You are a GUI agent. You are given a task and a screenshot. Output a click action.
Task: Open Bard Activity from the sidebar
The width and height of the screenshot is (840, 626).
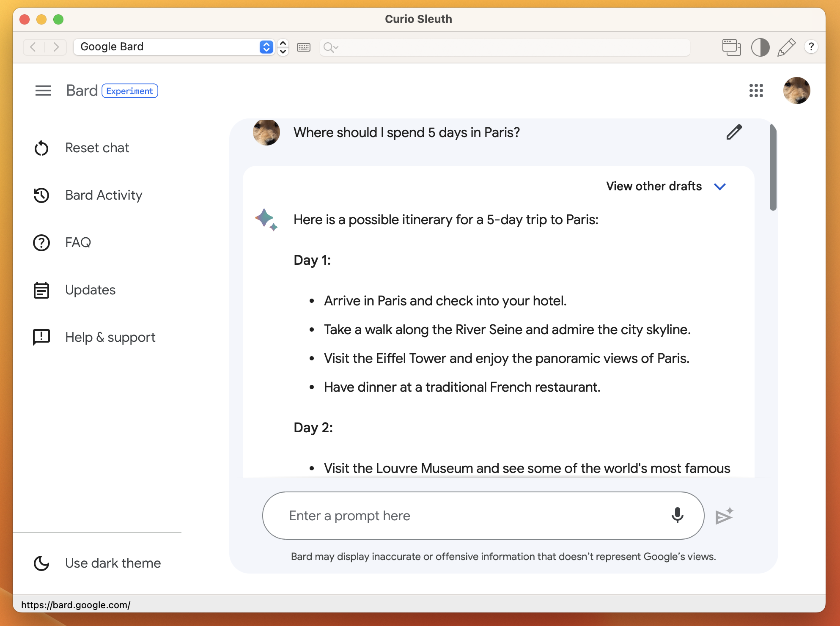(x=104, y=195)
